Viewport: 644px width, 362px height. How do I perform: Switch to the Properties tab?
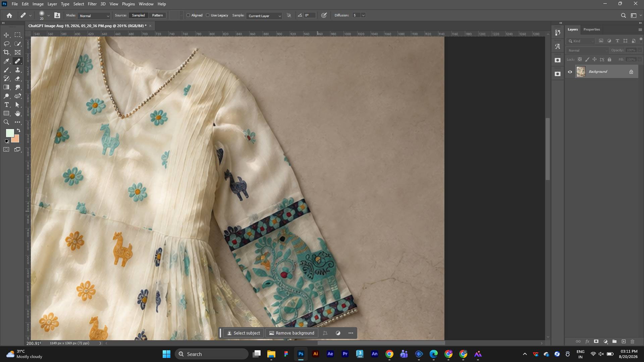(592, 29)
